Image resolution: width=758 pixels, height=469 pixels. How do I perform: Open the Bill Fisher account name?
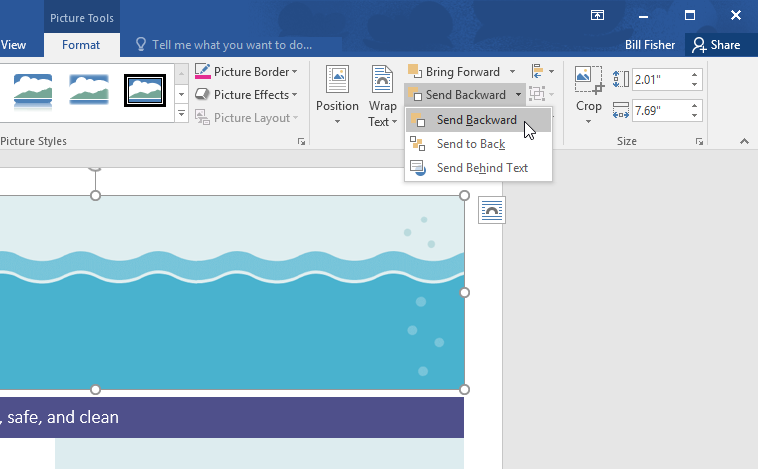click(x=650, y=45)
